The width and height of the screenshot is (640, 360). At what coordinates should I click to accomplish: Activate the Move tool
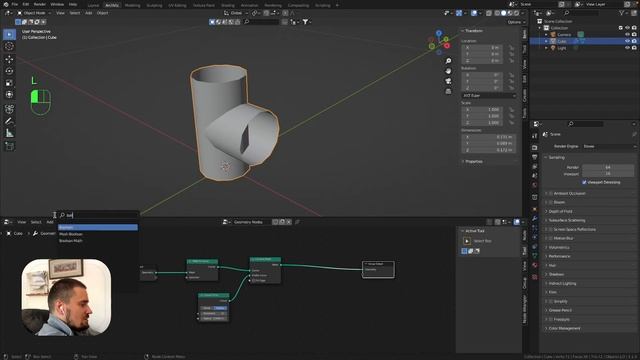point(9,59)
